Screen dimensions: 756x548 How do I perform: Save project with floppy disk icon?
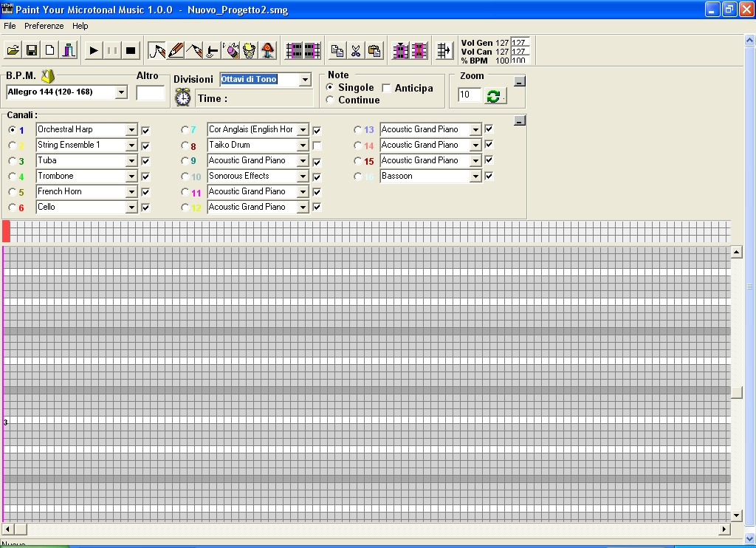pos(32,50)
